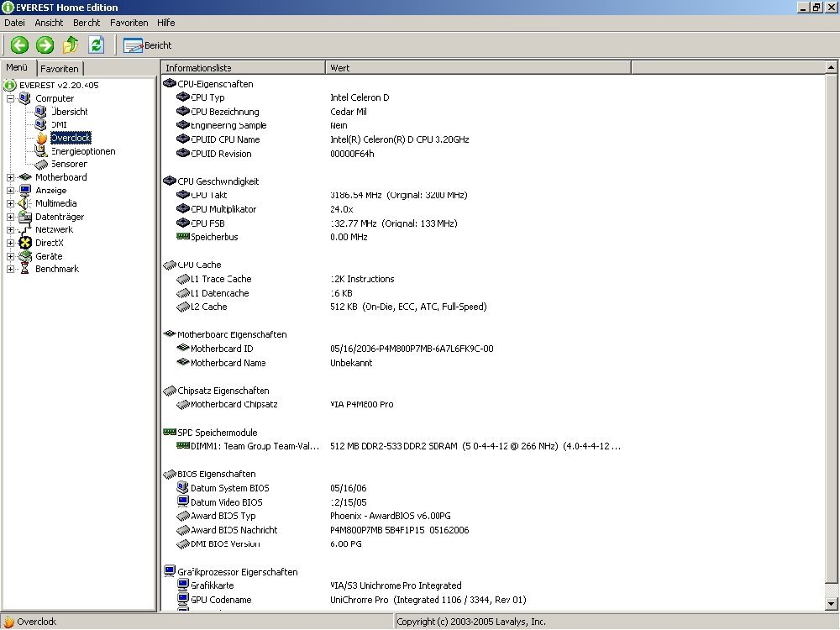Screen dimensions: 840x630
Task: Click the DirectX icon in the sidebar
Action: [25, 243]
